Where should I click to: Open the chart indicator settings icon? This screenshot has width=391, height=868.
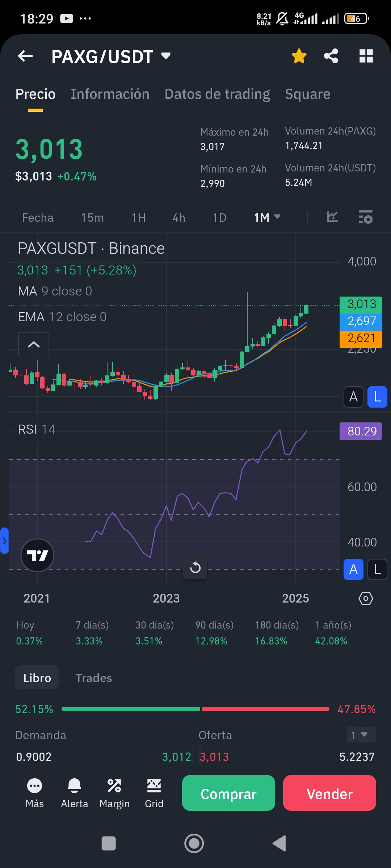[365, 217]
